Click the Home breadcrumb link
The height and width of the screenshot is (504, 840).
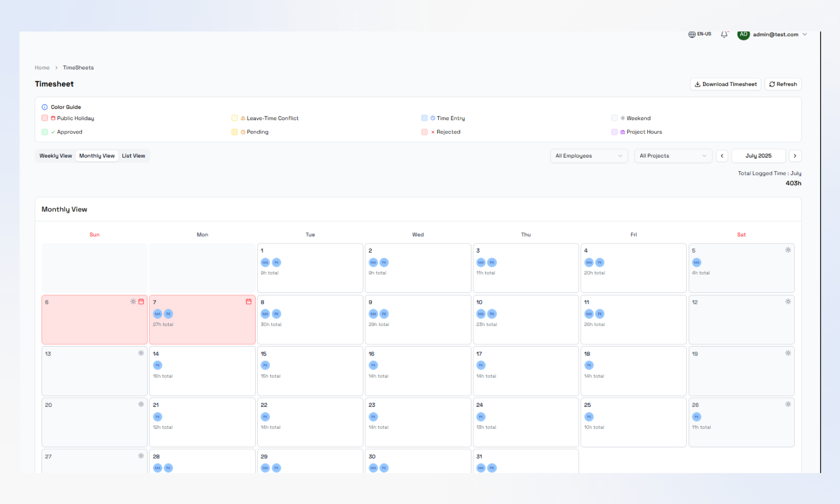point(42,68)
